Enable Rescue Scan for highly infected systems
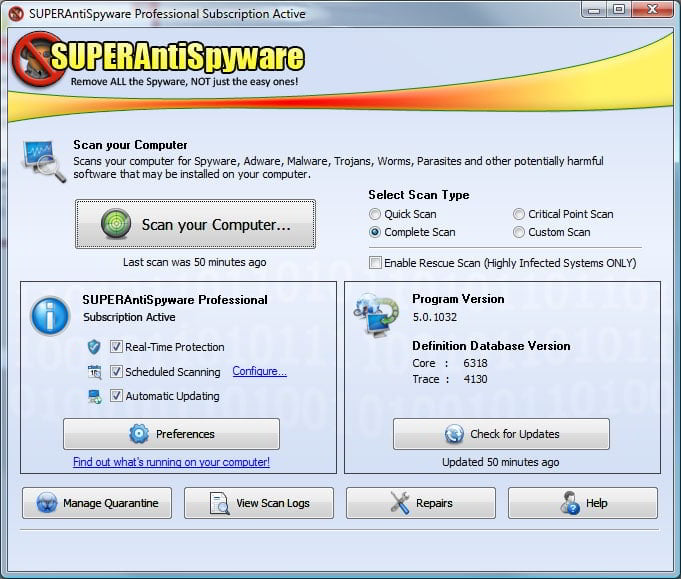The width and height of the screenshot is (681, 579). pyautogui.click(x=375, y=263)
